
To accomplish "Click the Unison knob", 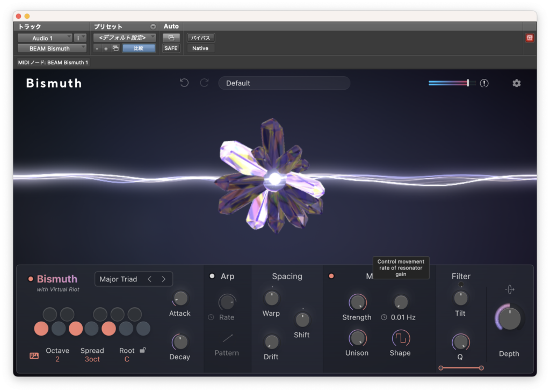I will (357, 338).
